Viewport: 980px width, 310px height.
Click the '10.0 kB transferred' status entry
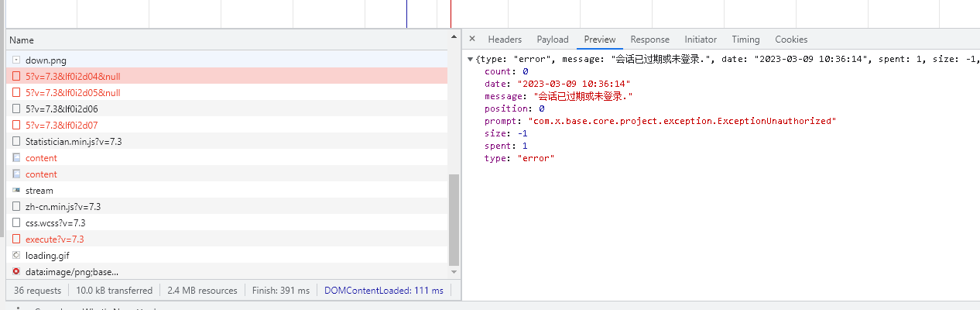(x=114, y=291)
